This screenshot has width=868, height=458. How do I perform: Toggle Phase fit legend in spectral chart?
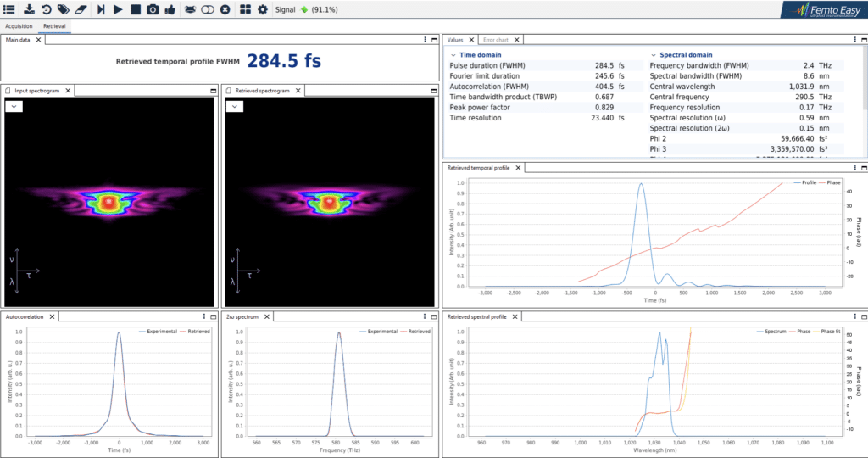point(826,331)
